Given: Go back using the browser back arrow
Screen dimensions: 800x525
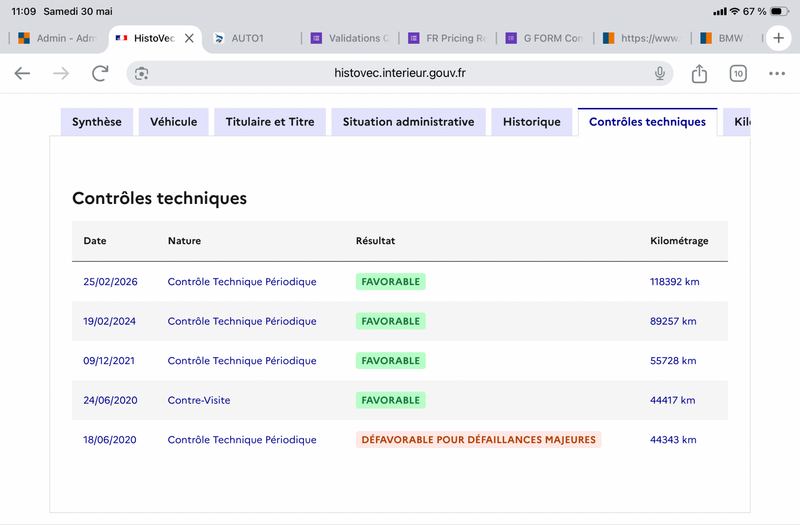Looking at the screenshot, I should click(x=22, y=73).
